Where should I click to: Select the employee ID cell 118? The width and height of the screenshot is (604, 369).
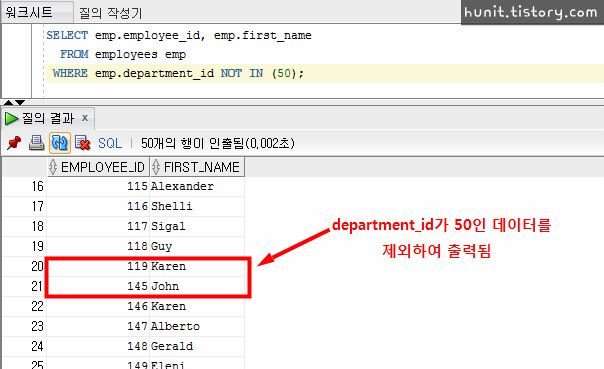98,247
